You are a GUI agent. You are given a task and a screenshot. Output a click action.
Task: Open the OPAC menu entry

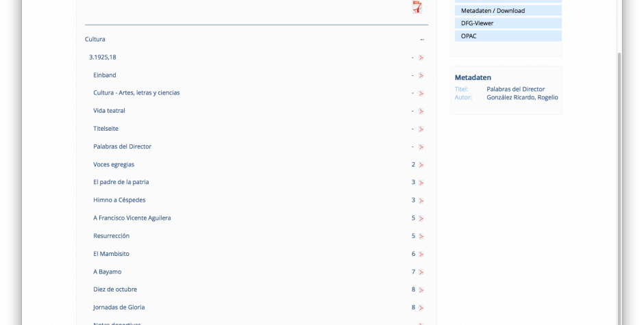pos(508,36)
